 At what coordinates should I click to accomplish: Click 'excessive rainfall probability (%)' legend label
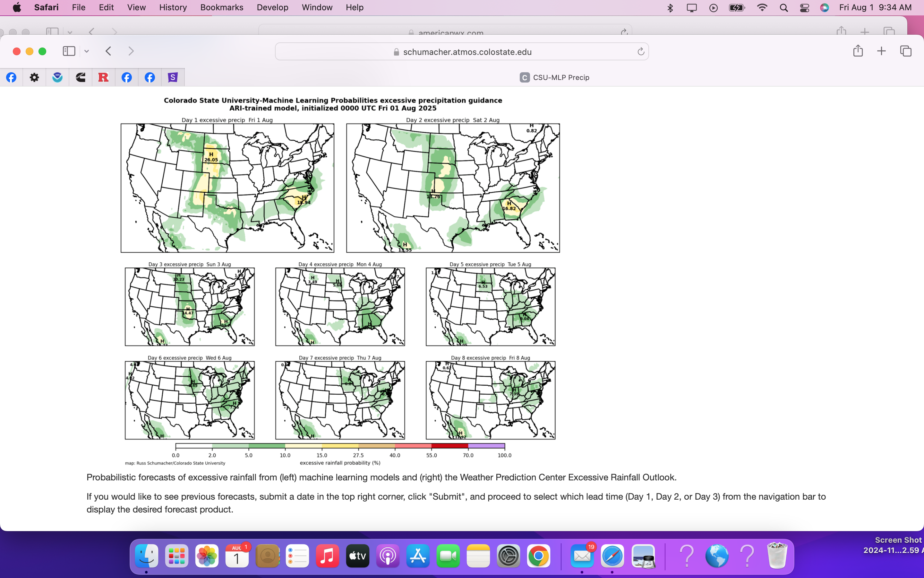pos(340,463)
